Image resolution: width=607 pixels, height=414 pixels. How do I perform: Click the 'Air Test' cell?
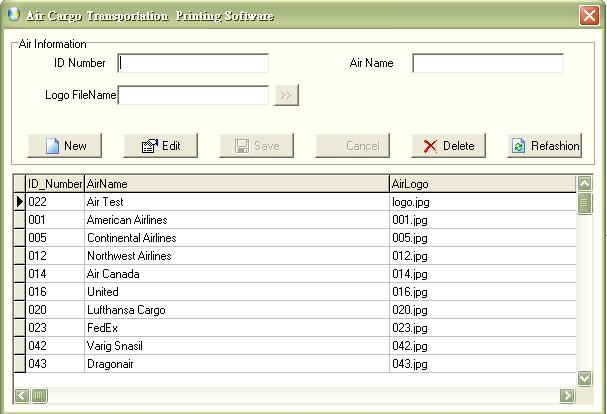click(x=237, y=202)
